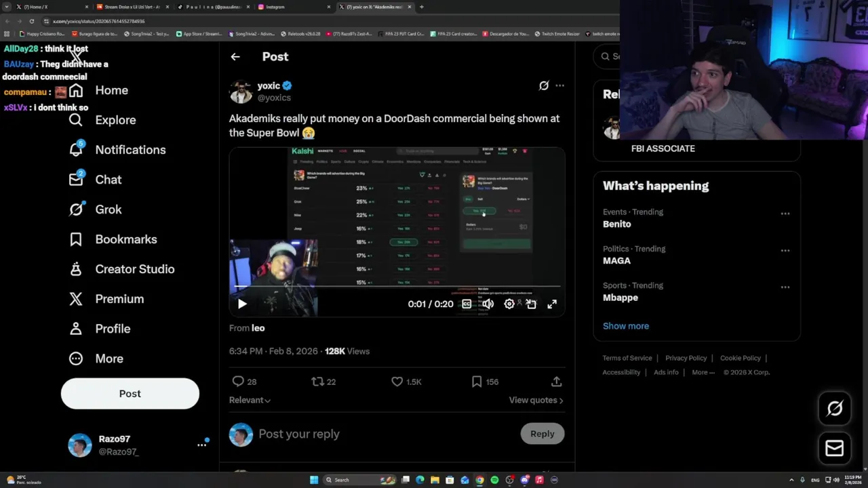Enter fullscreen on the video

point(552,304)
